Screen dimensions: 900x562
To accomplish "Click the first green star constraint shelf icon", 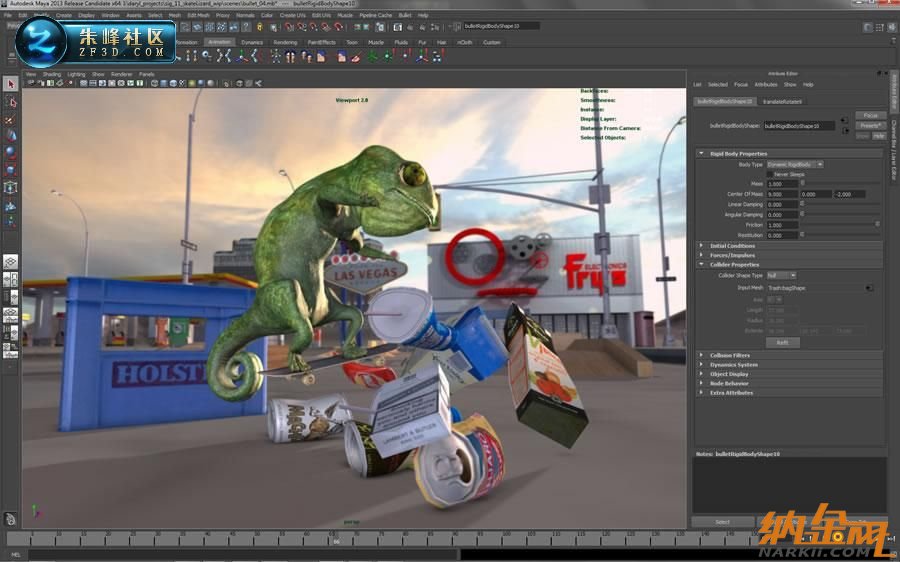I will click(x=373, y=56).
